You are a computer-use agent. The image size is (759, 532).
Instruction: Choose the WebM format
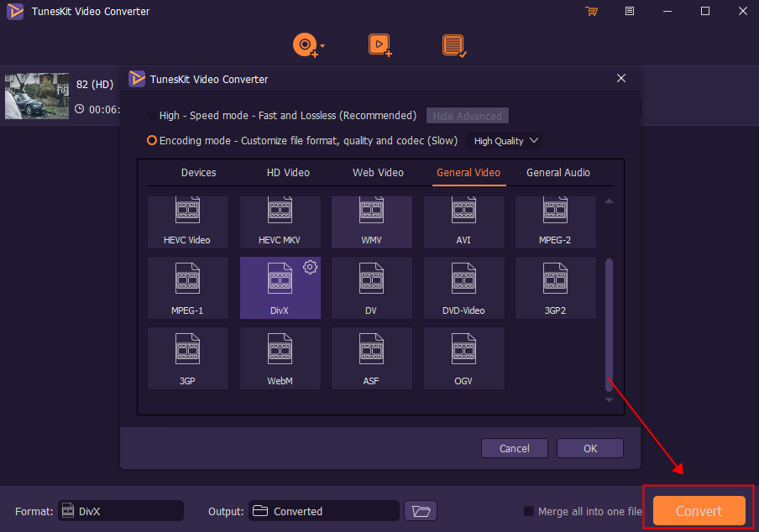point(280,358)
